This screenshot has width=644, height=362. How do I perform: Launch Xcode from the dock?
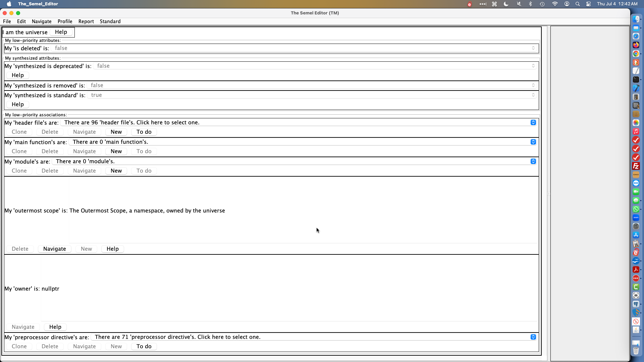coord(636,88)
